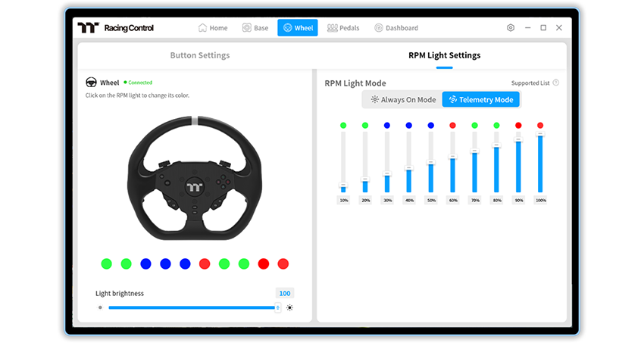
Task: Click the 50% RPM threshold slider handle
Action: pyautogui.click(x=430, y=163)
